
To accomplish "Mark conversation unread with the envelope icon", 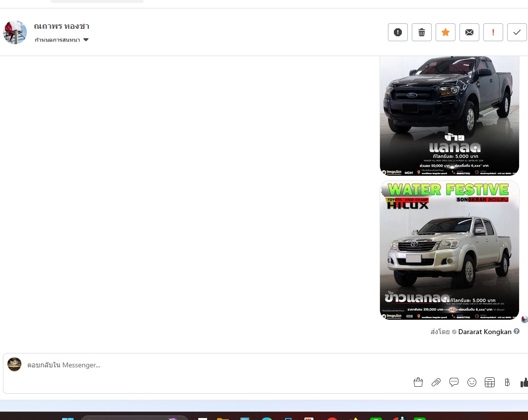I will [469, 32].
